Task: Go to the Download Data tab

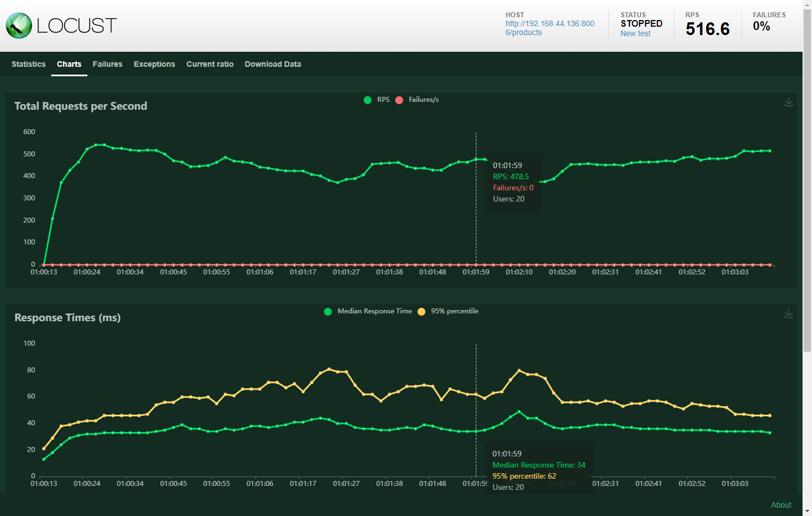Action: pyautogui.click(x=273, y=64)
